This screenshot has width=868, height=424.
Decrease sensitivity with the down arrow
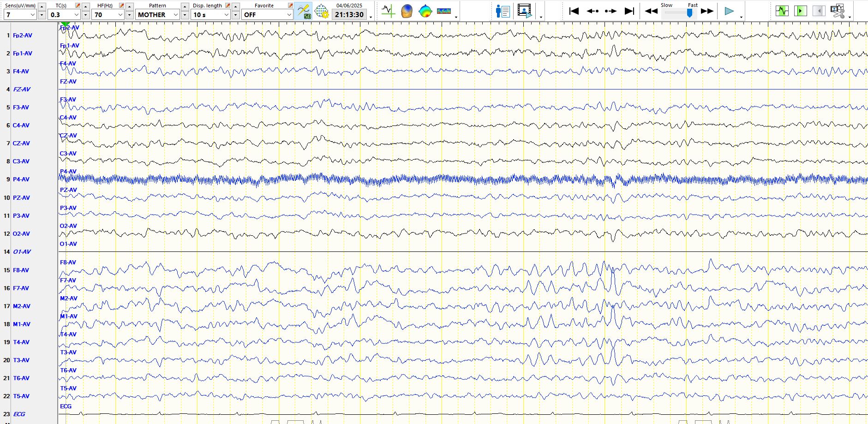pos(42,15)
